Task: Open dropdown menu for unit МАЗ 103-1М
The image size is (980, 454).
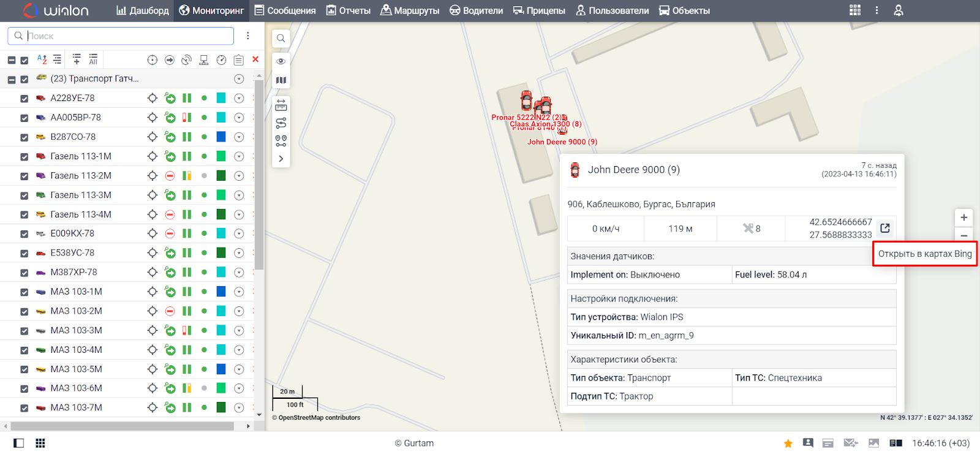Action: click(x=239, y=292)
